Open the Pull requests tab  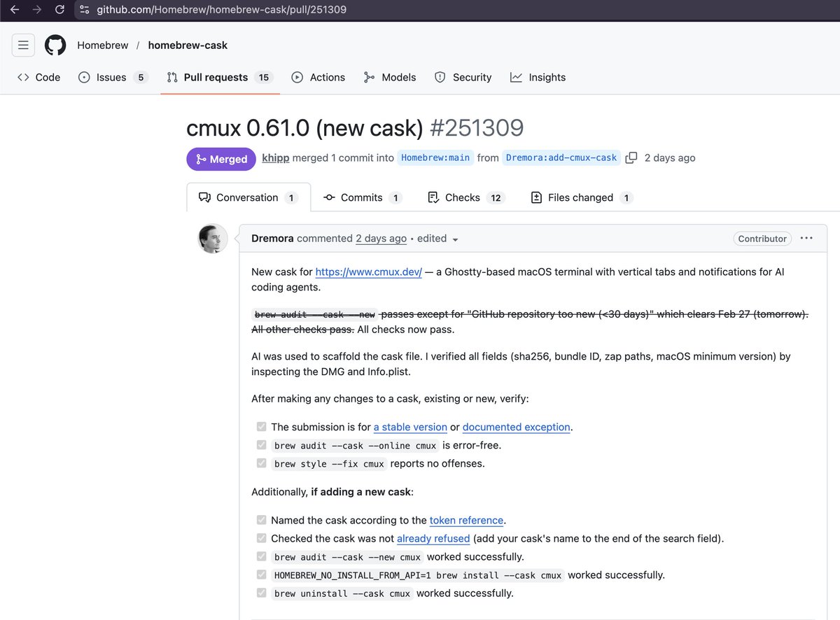coord(220,78)
